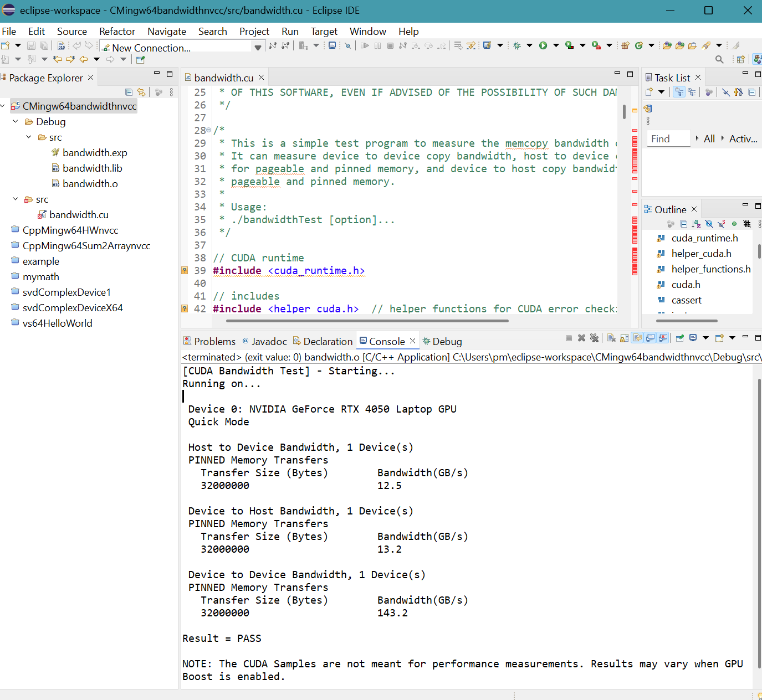Click the Open Perspective icon

(741, 59)
